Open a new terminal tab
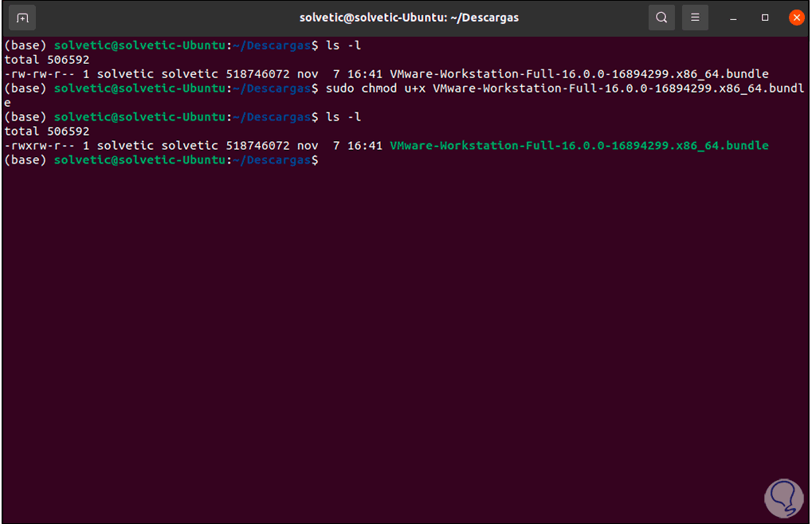 22,18
